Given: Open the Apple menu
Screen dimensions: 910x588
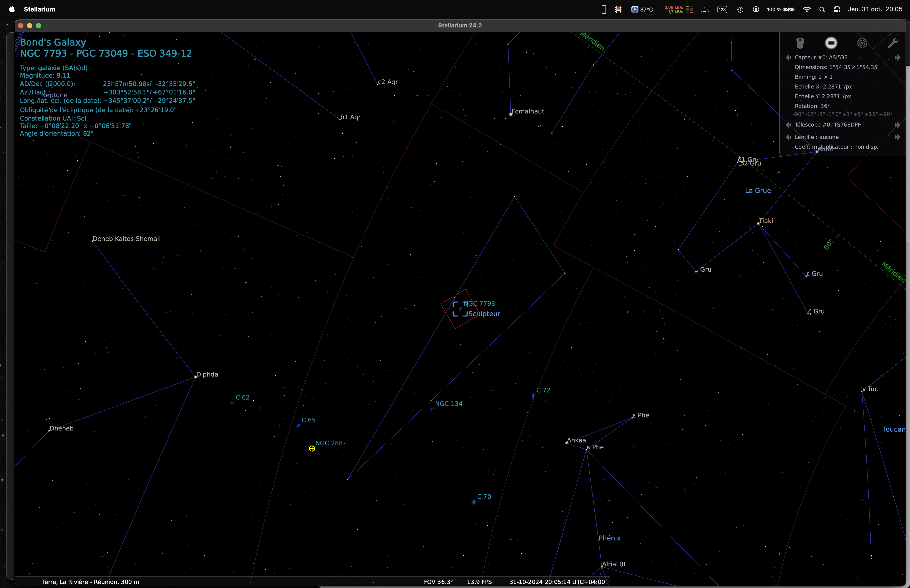Looking at the screenshot, I should point(12,9).
